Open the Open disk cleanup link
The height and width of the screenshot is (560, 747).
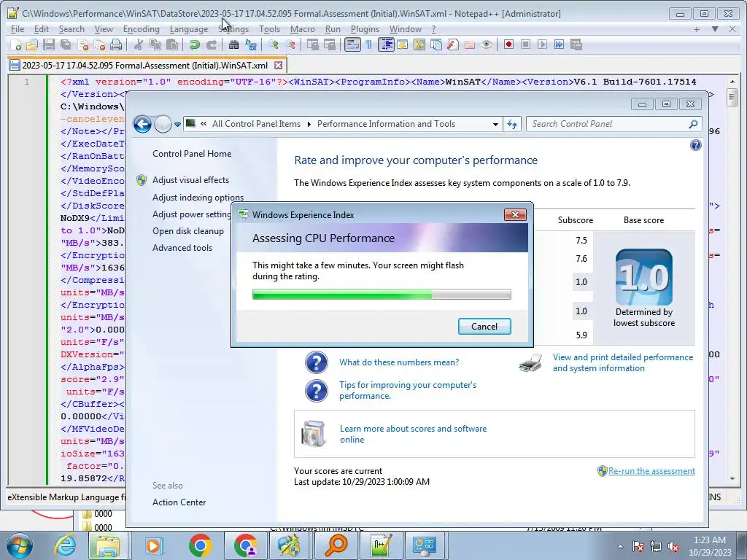pos(188,231)
